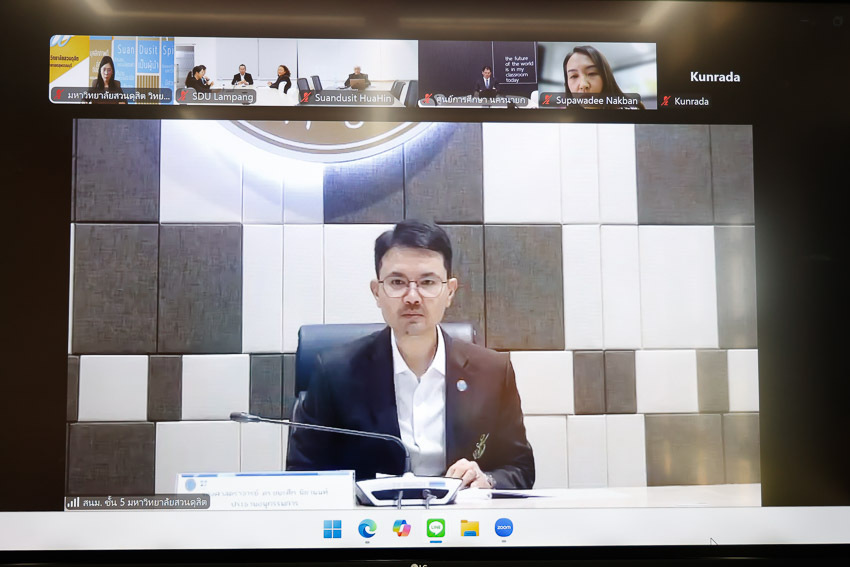Click the signal strength icon beside speaker name
This screenshot has width=850, height=567.
click(73, 502)
